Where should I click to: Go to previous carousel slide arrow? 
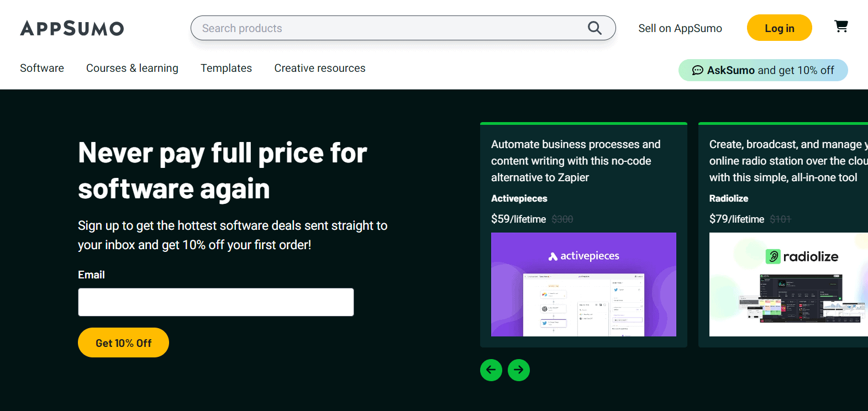pyautogui.click(x=491, y=370)
